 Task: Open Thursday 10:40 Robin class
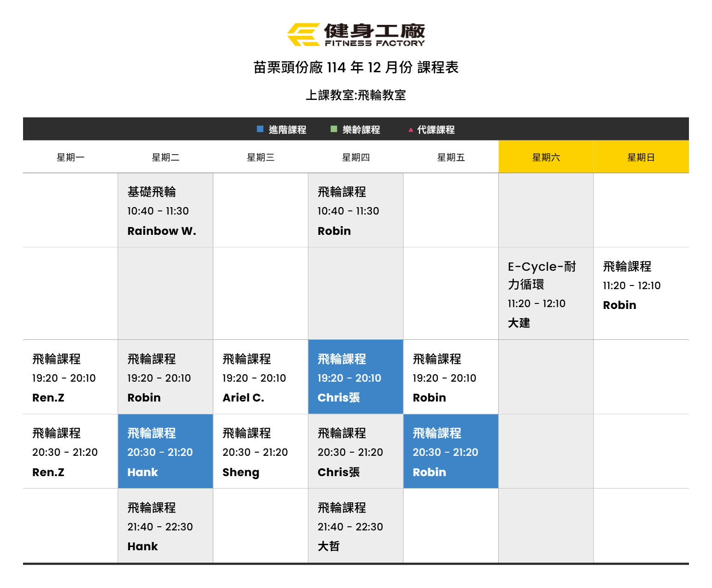(355, 211)
